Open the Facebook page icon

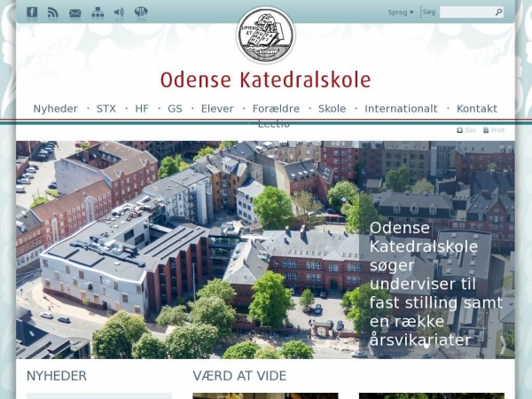tap(32, 12)
